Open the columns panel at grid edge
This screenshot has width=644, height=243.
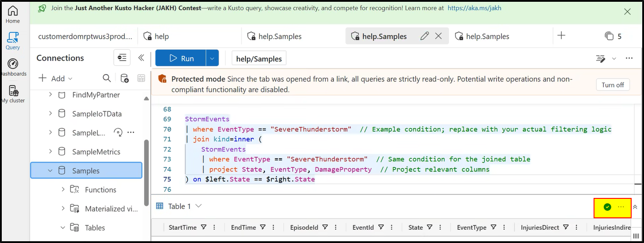click(x=636, y=236)
